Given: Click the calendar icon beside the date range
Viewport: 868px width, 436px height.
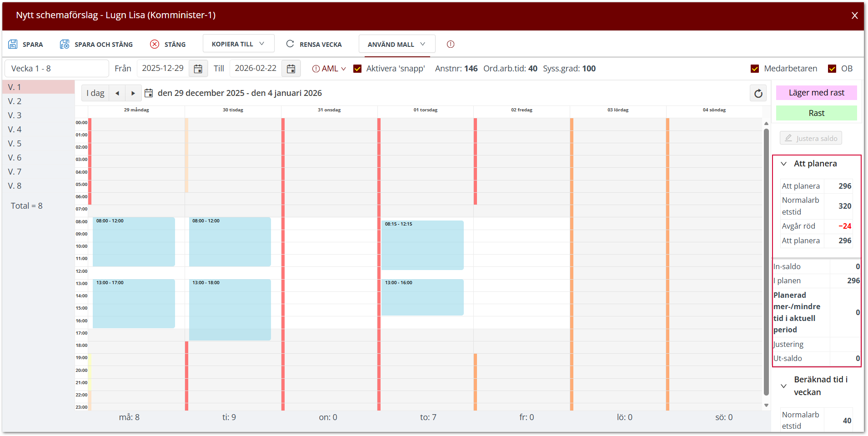Looking at the screenshot, I should (149, 93).
